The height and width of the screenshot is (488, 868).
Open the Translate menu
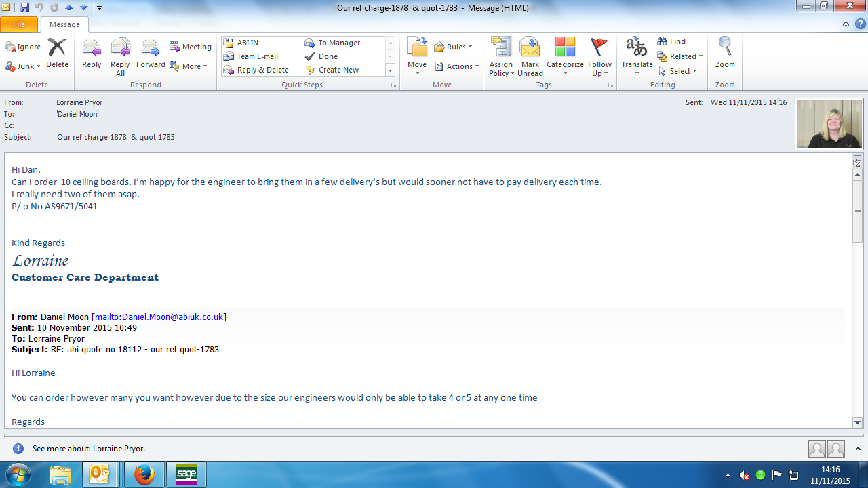tap(637, 57)
